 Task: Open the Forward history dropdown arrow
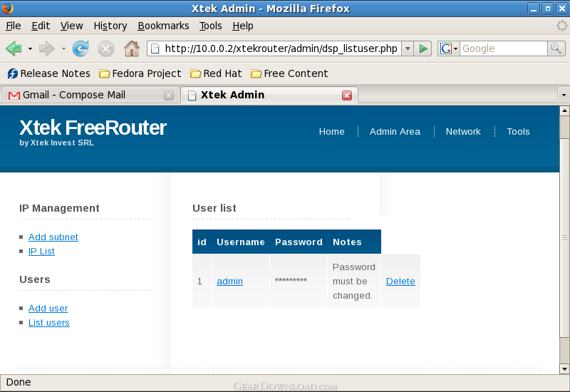point(63,48)
